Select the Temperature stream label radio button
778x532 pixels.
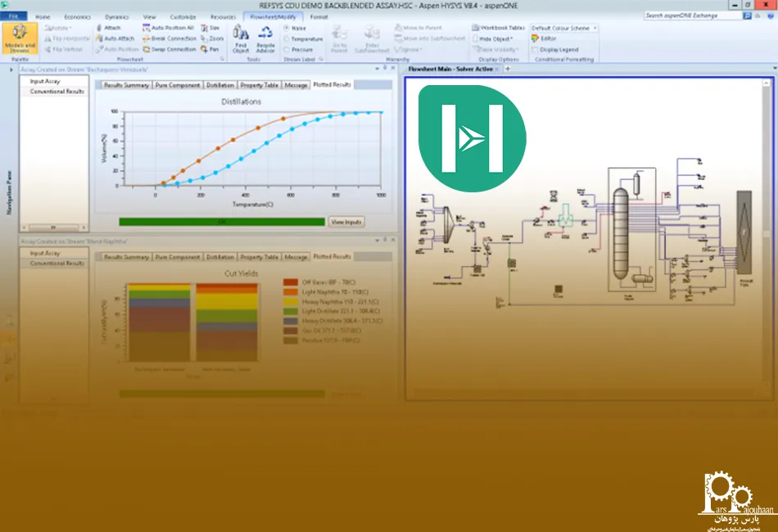click(x=287, y=38)
